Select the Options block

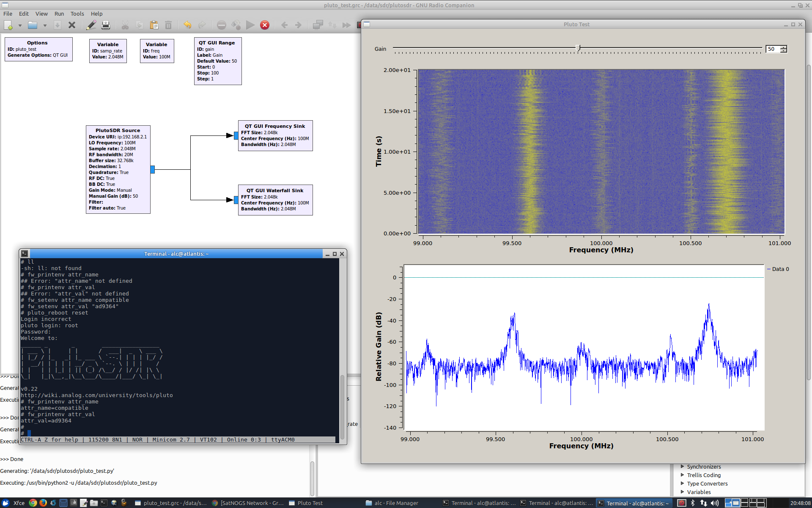(38, 49)
